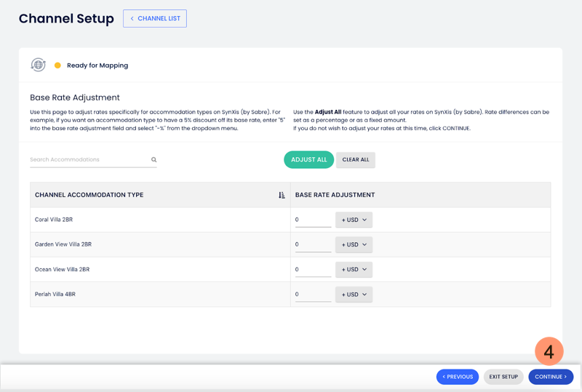Click the Adjust All button
The width and height of the screenshot is (582, 392).
(x=308, y=159)
